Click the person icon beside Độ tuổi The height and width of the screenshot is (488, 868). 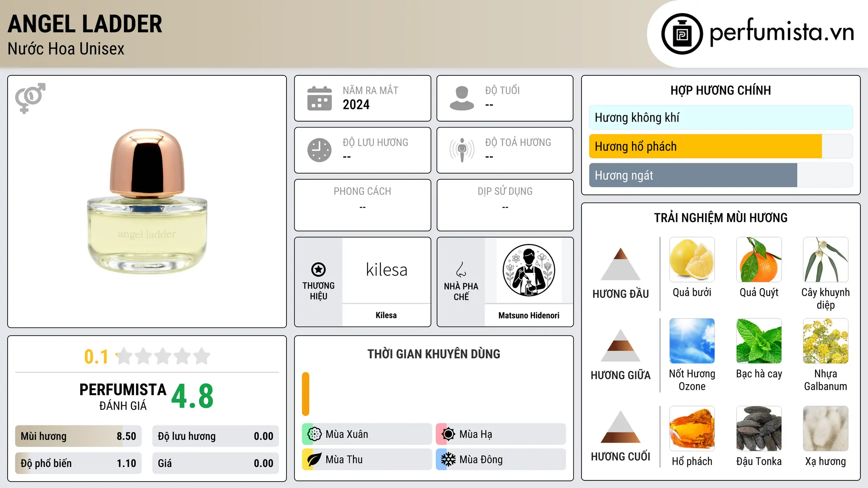pyautogui.click(x=462, y=98)
